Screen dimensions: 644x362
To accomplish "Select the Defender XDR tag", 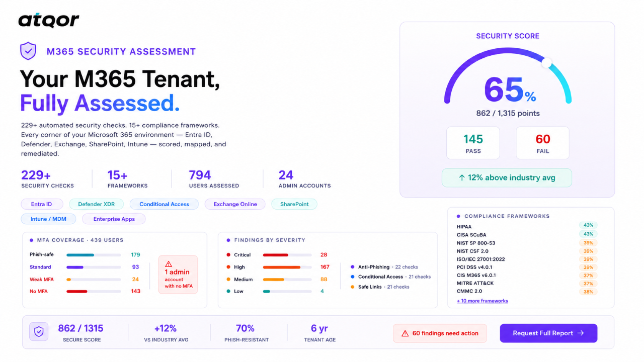I will point(97,204).
